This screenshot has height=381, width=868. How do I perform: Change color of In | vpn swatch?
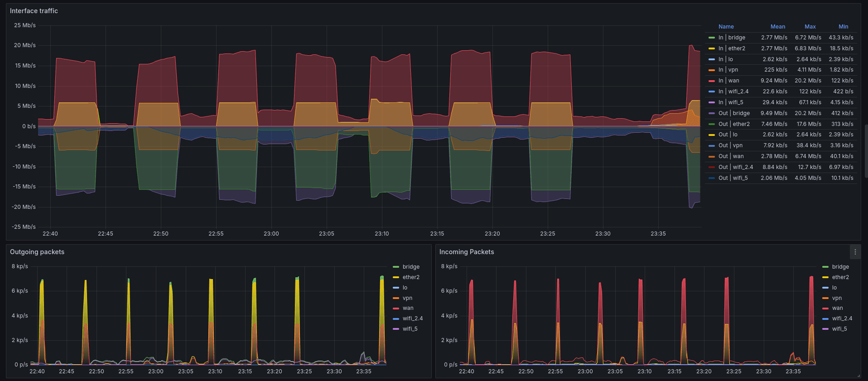click(x=712, y=70)
